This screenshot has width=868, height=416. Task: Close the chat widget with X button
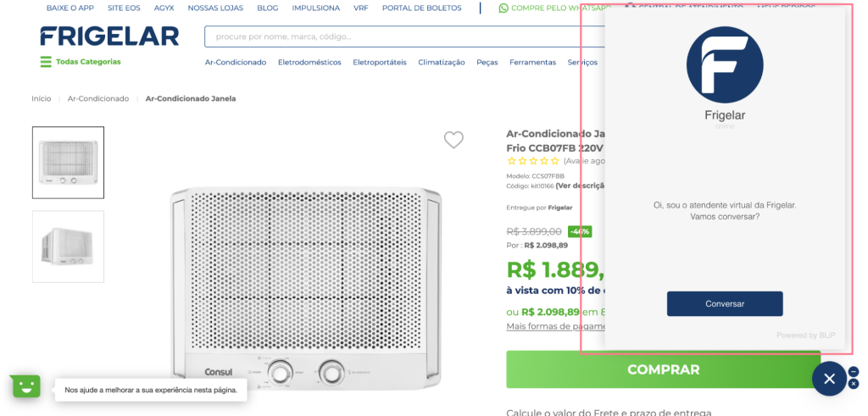click(x=829, y=379)
